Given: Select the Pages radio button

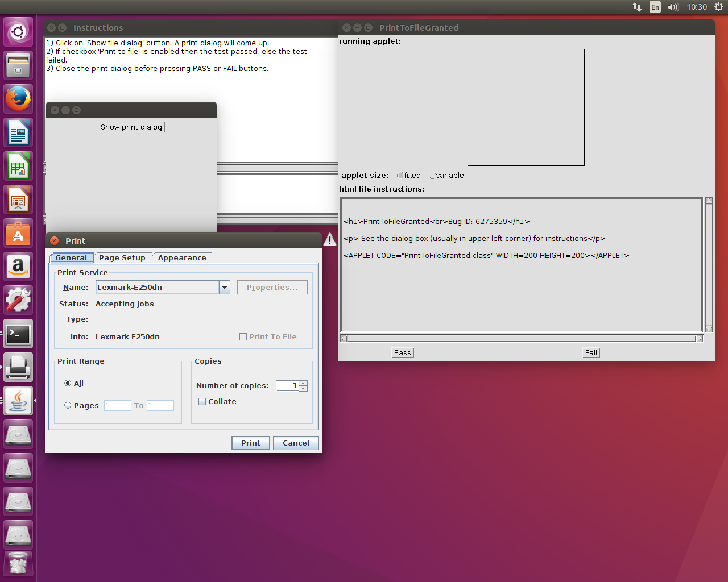Looking at the screenshot, I should [x=68, y=406].
